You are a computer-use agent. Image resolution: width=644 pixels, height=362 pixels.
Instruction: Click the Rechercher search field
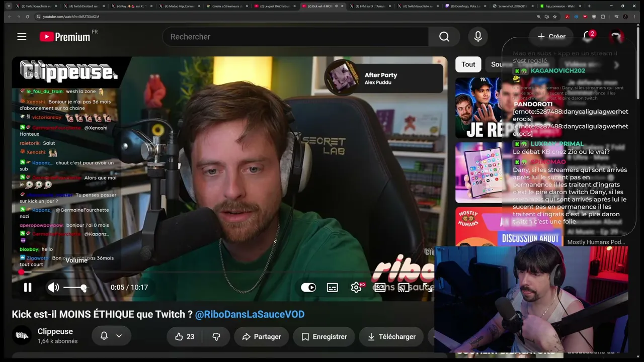pos(295,37)
